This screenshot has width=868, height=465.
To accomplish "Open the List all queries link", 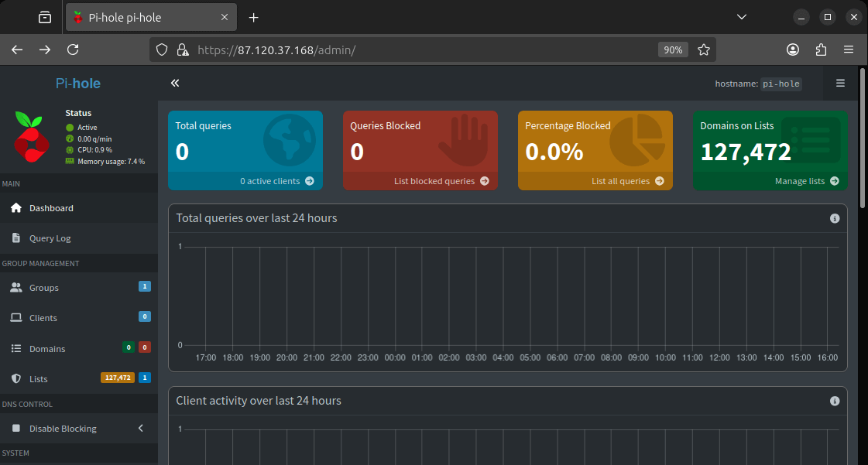I will [x=595, y=181].
